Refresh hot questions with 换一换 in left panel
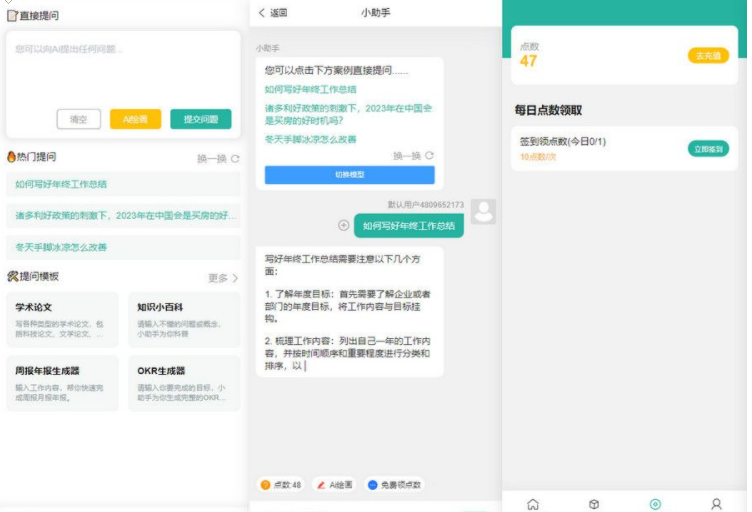 [218, 158]
